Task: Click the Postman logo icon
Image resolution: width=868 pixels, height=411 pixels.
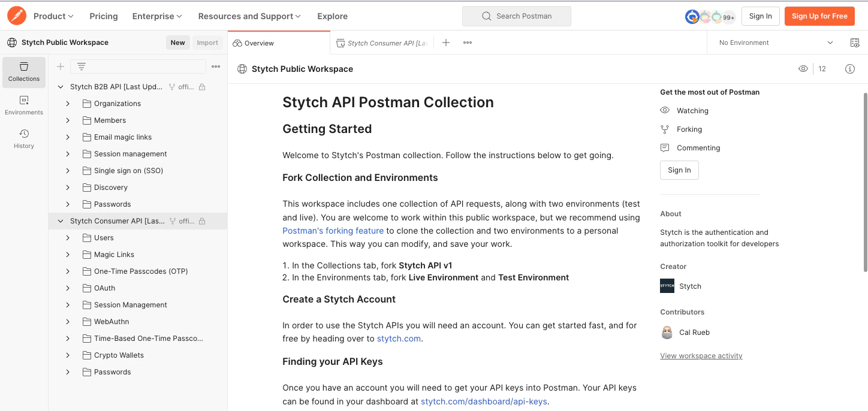Action: (17, 16)
